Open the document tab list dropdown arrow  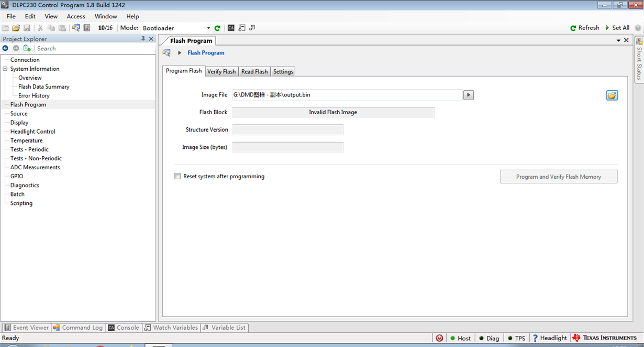[x=618, y=40]
